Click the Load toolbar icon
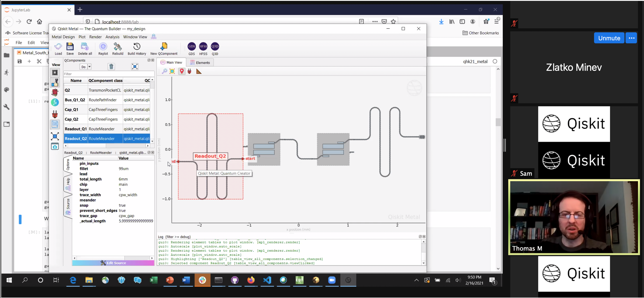 pos(58,49)
